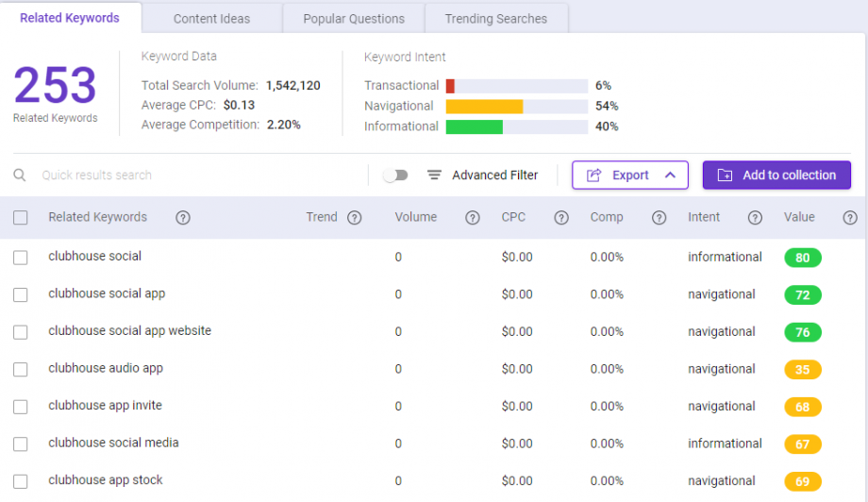Viewport: 868px width, 502px height.
Task: Click the keyword clubhouse audio app
Action: [106, 368]
